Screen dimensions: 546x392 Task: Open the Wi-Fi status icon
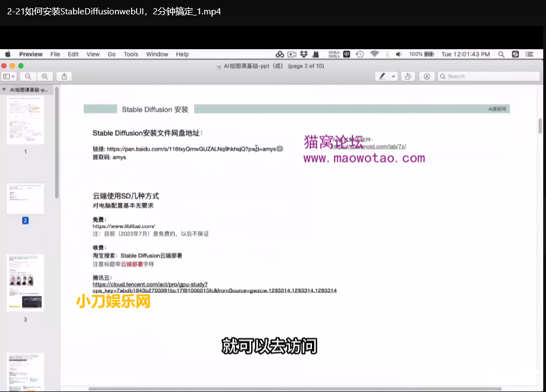click(x=375, y=54)
